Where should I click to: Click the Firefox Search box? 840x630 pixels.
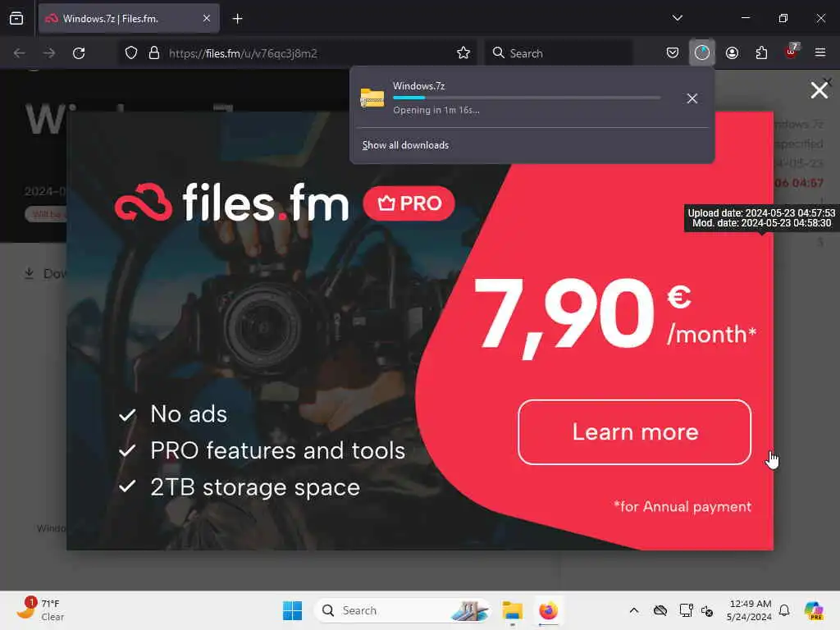coord(558,53)
